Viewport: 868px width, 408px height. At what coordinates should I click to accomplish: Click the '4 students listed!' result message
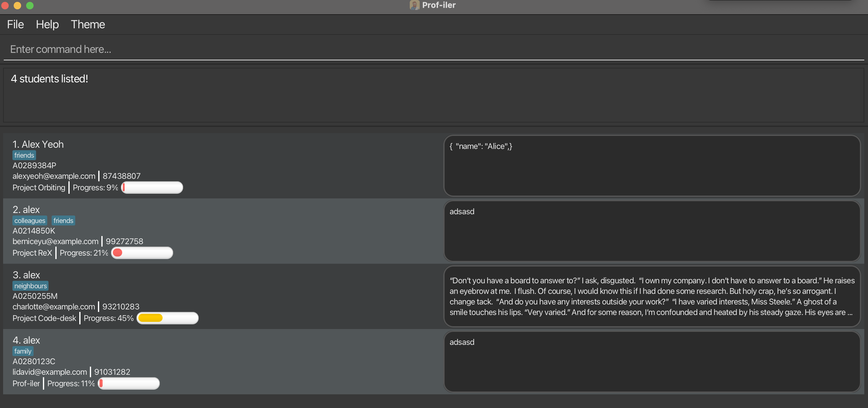49,79
